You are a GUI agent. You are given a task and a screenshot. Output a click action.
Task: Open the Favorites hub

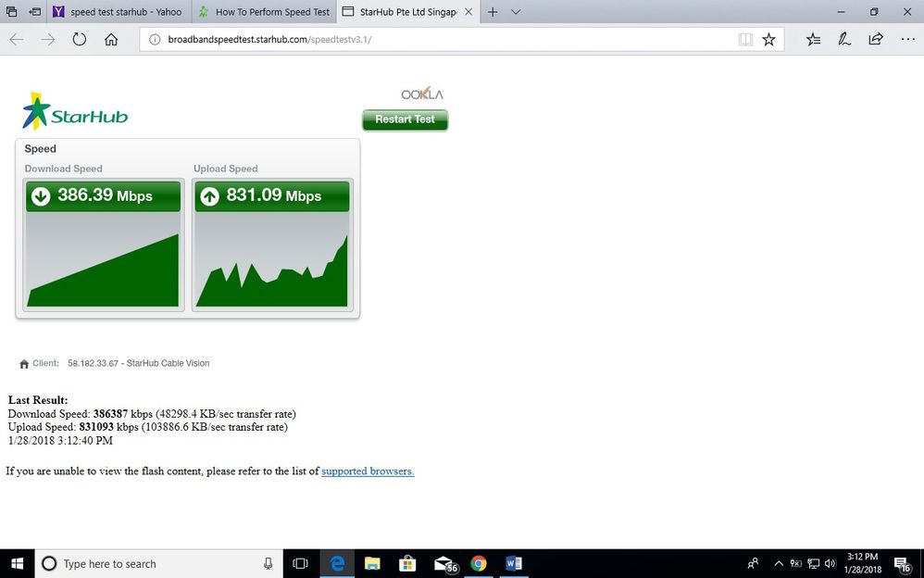click(x=813, y=40)
